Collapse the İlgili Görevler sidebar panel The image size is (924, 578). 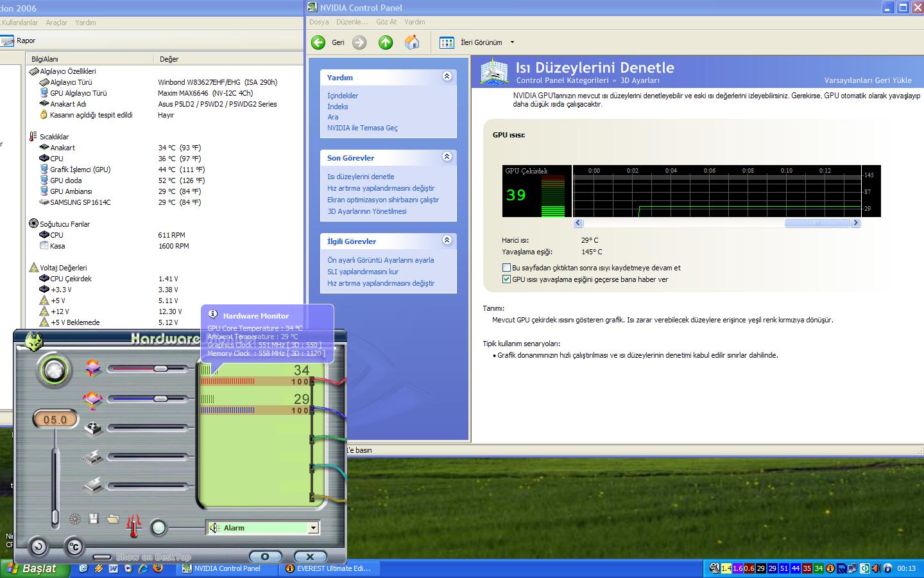pos(447,240)
